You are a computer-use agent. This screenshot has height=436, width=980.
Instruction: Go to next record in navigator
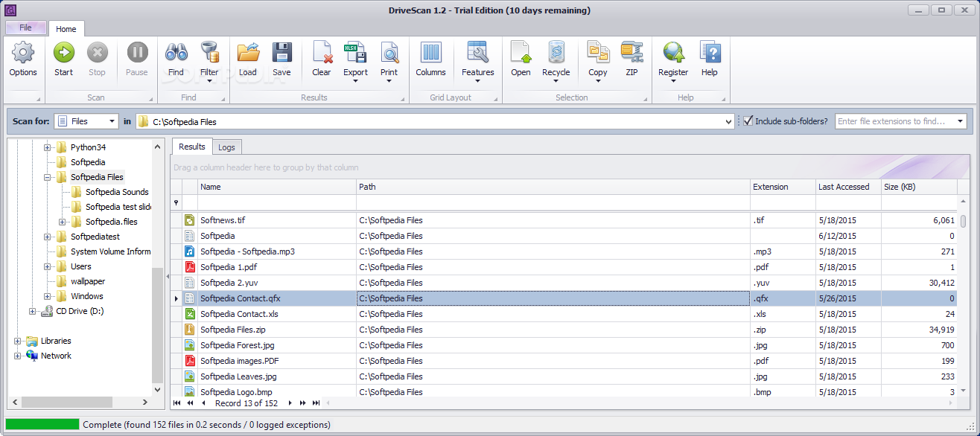(290, 403)
